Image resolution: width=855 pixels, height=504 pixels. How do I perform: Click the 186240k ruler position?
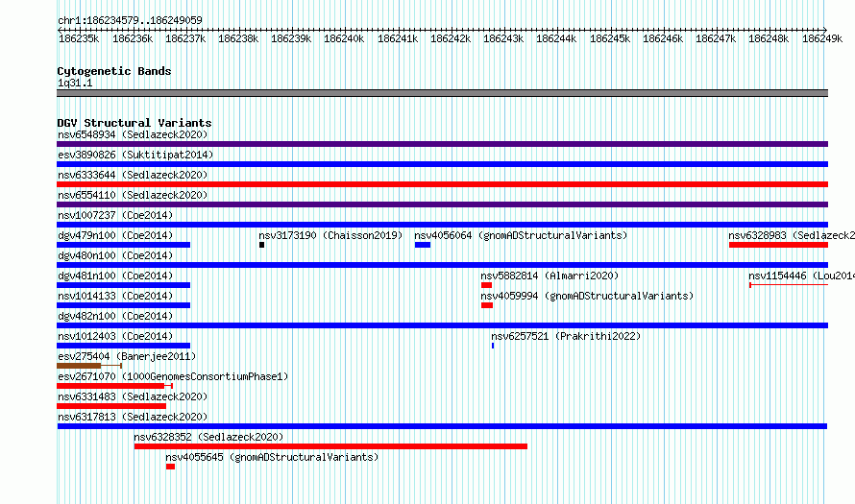coord(344,38)
